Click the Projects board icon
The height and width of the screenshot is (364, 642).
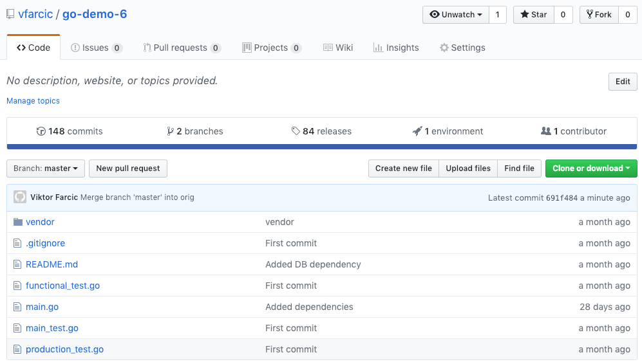tap(247, 48)
